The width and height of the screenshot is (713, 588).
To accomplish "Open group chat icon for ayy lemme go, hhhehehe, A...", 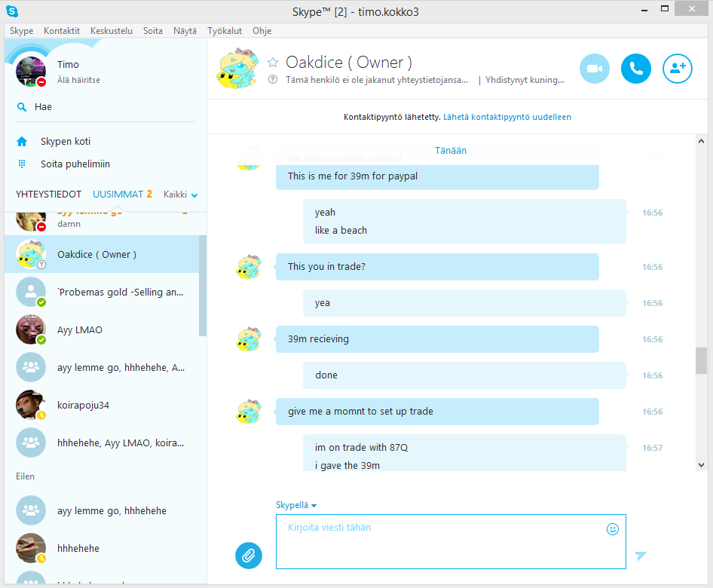I will (x=31, y=367).
